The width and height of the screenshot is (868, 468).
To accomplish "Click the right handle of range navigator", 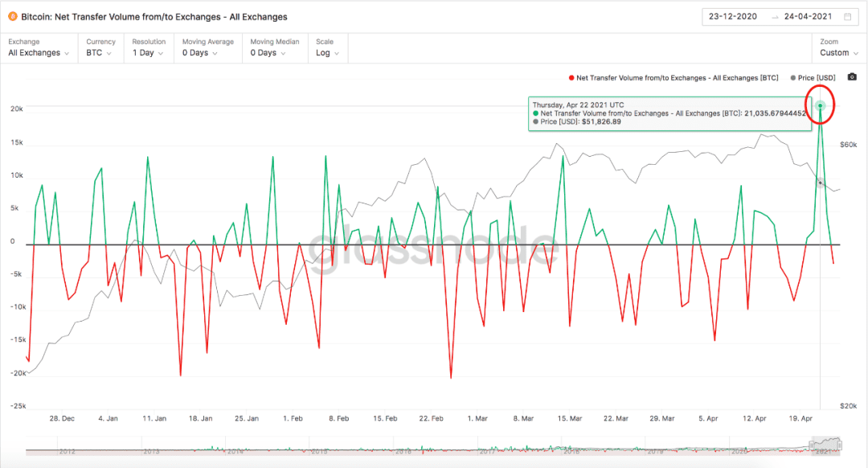I will point(840,445).
